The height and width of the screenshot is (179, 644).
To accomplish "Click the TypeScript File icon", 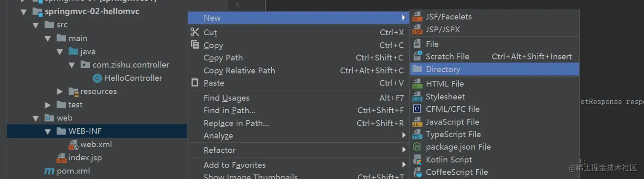I will coord(417,134).
